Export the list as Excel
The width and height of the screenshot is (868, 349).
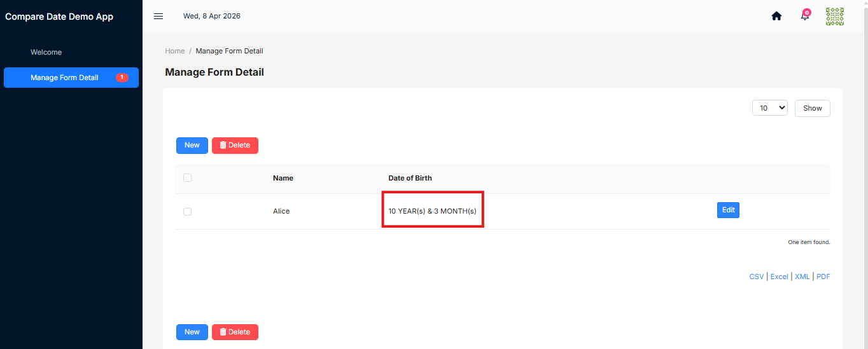(x=780, y=277)
